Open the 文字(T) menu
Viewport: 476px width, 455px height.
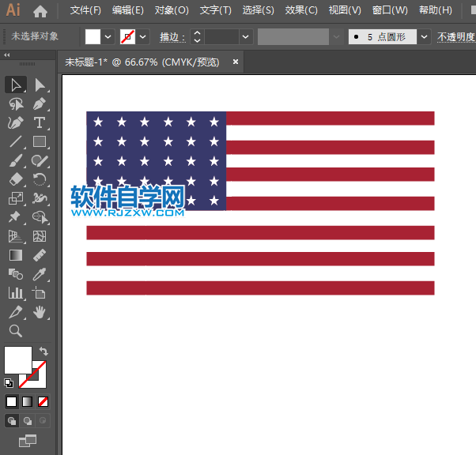click(x=216, y=10)
